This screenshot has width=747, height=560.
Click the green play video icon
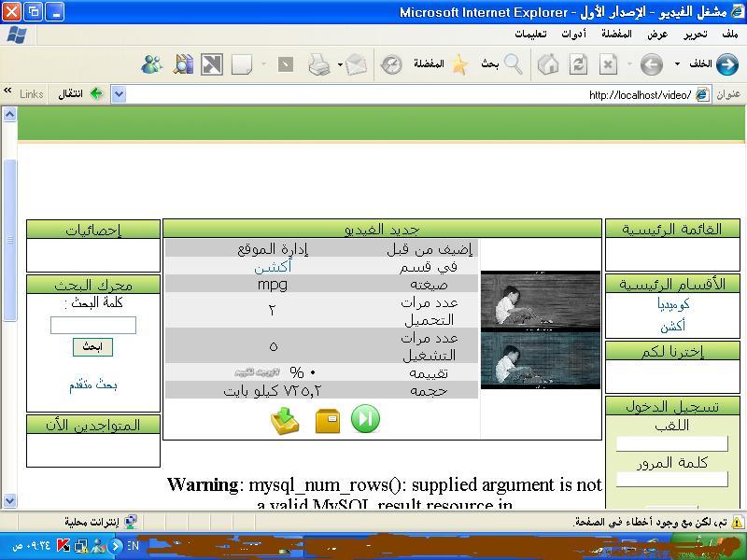coord(365,419)
